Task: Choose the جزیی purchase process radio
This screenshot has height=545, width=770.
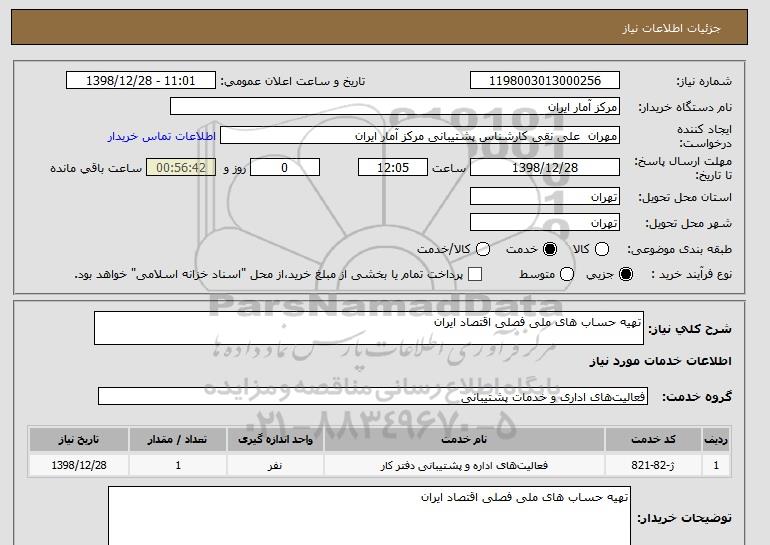Action: coord(626,274)
